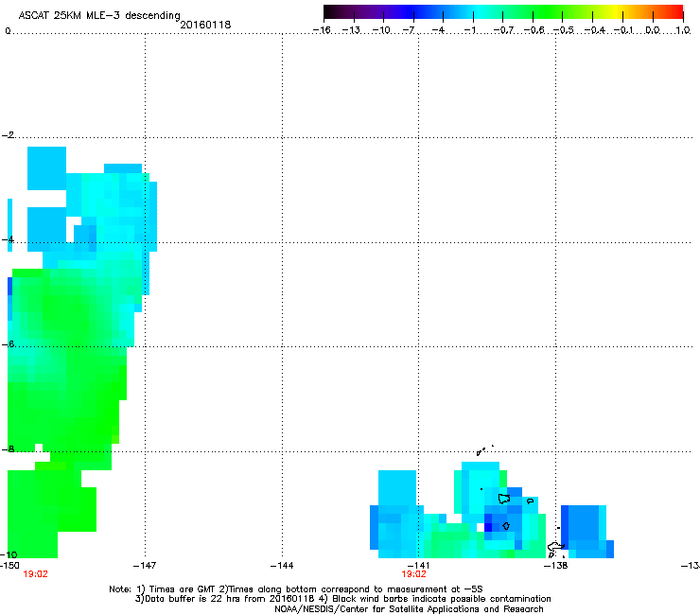
Task: Click the yellow section of the color bar
Action: (x=616, y=12)
